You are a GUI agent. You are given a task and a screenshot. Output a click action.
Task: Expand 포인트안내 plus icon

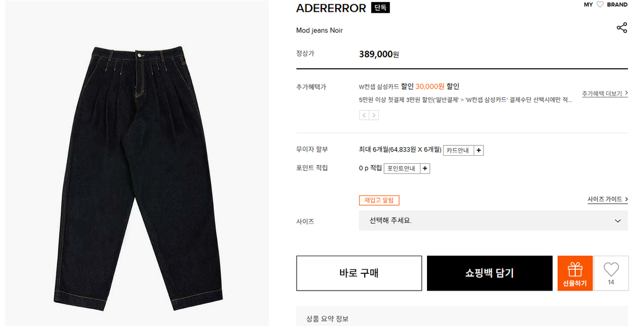425,168
